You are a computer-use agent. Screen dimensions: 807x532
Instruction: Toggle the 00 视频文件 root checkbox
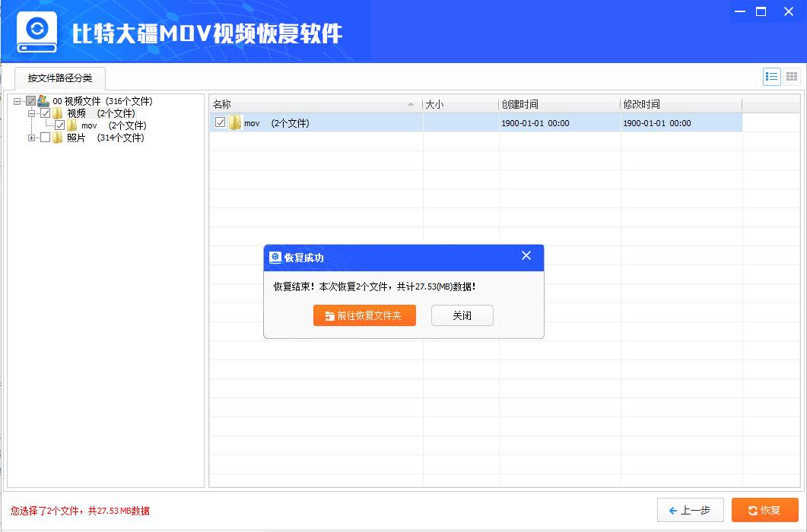[31, 101]
